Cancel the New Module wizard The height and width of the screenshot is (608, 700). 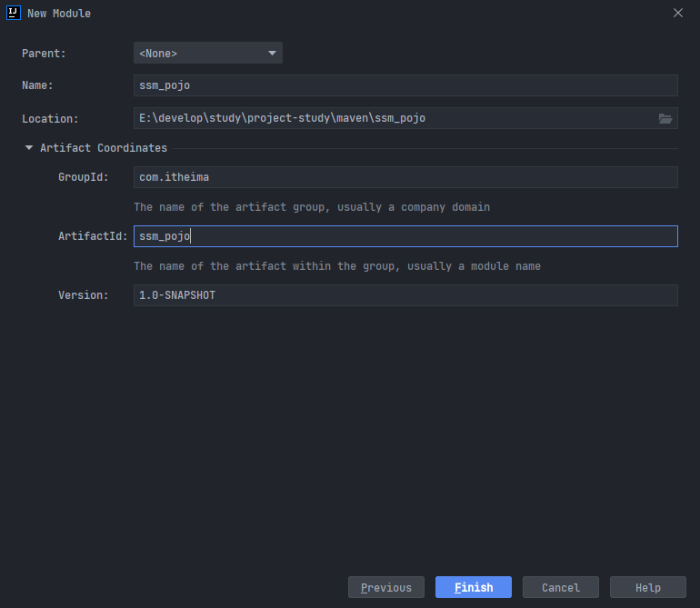click(561, 587)
